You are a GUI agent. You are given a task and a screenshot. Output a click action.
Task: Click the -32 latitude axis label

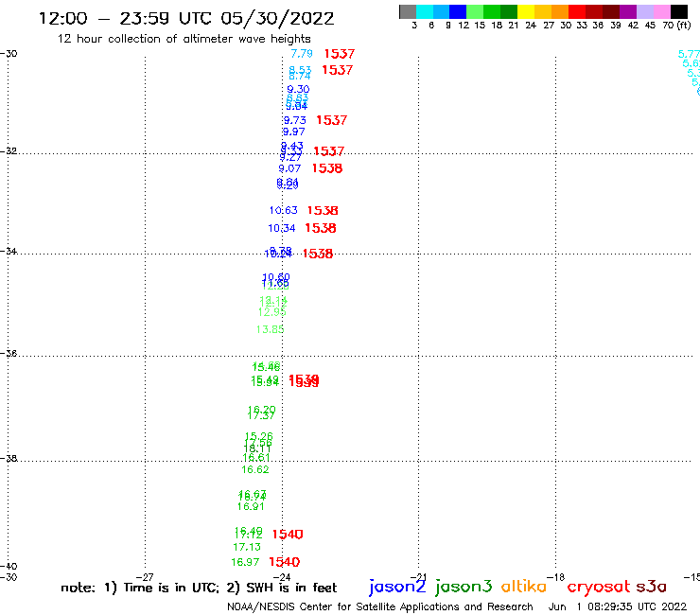[x=9, y=151]
